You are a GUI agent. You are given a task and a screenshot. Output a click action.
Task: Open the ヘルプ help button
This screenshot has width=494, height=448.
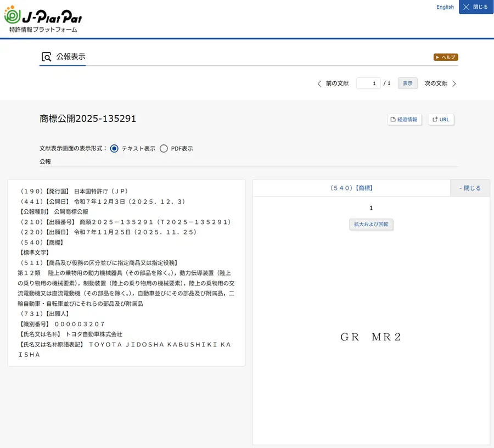446,57
